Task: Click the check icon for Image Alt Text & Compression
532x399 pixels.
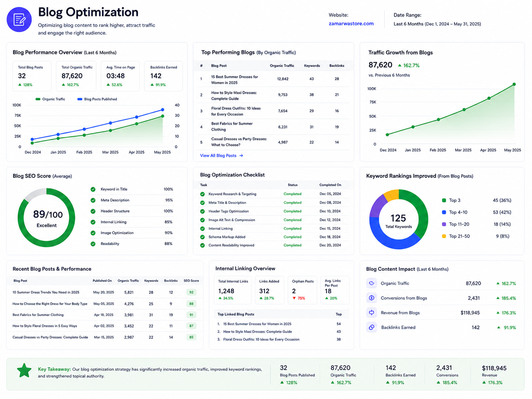Action: point(202,220)
